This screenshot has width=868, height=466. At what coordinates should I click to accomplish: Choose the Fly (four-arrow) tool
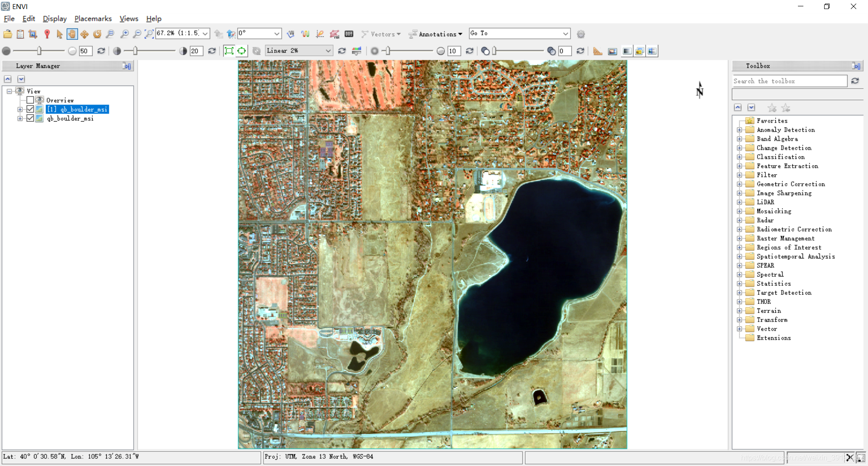tap(85, 34)
